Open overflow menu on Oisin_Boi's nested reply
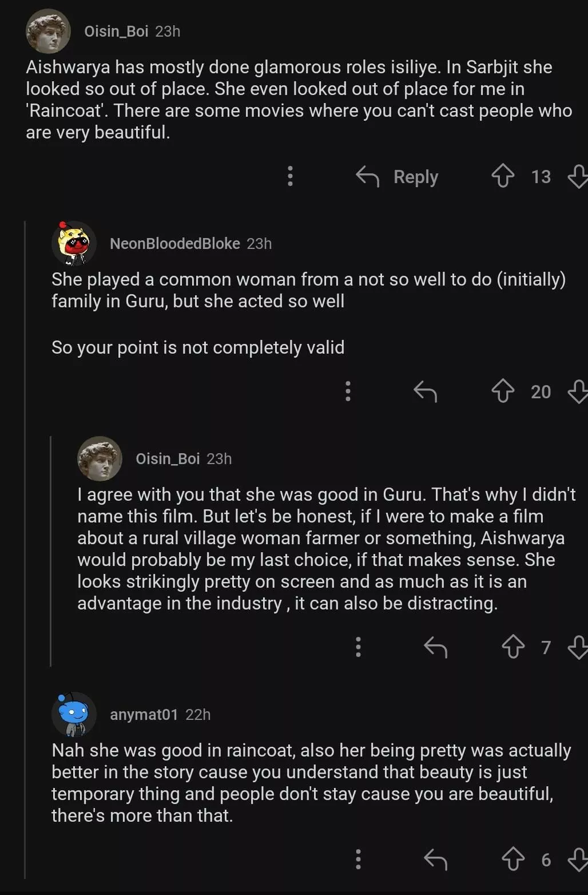This screenshot has width=588, height=895. click(x=358, y=647)
